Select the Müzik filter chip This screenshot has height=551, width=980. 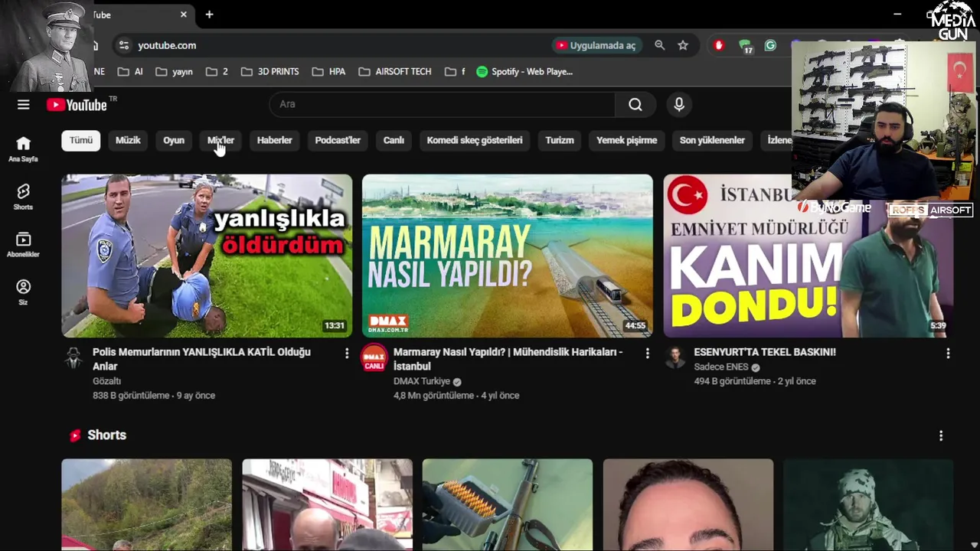[128, 140]
